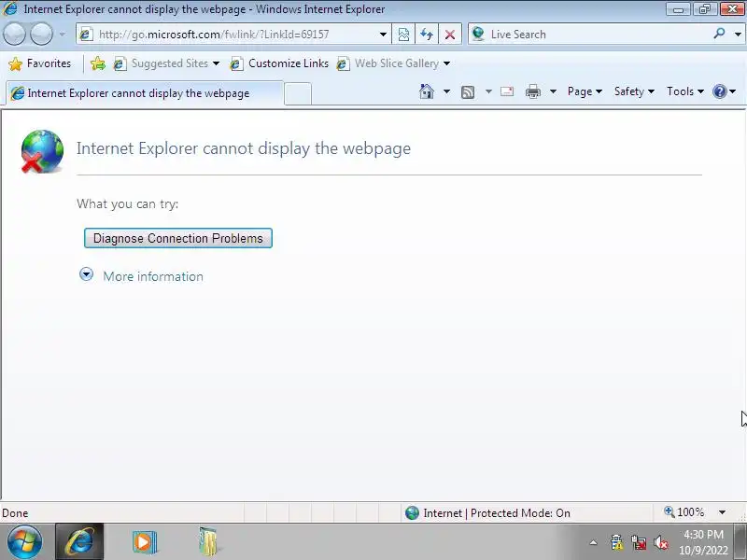Click the Home page icon
The width and height of the screenshot is (747, 560).
click(427, 91)
